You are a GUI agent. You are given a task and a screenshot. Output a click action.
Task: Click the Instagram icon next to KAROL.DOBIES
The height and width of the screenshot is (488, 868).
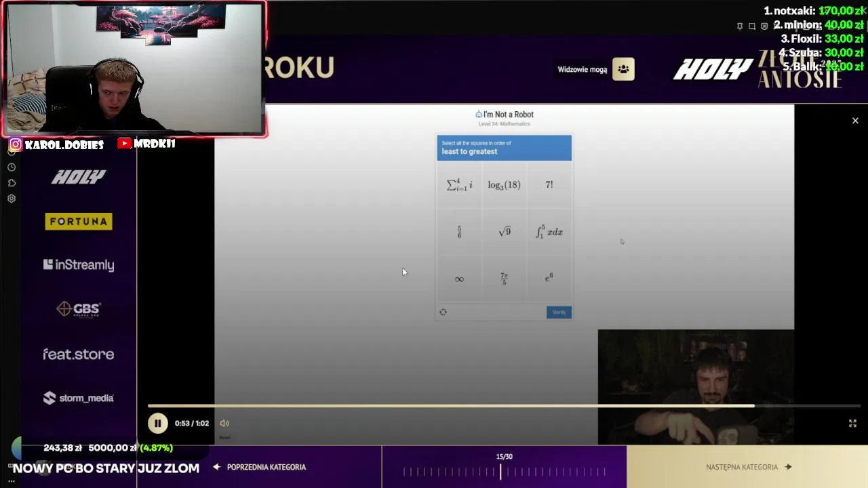(16, 144)
